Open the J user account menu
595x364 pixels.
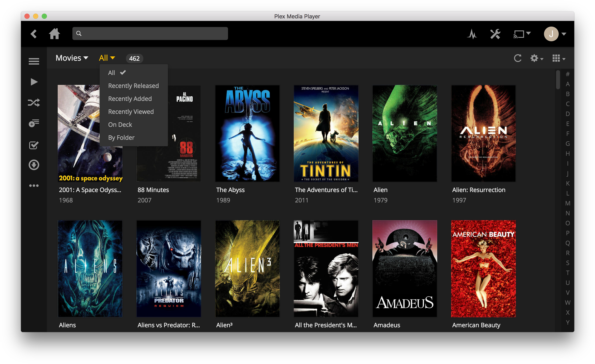tap(555, 34)
